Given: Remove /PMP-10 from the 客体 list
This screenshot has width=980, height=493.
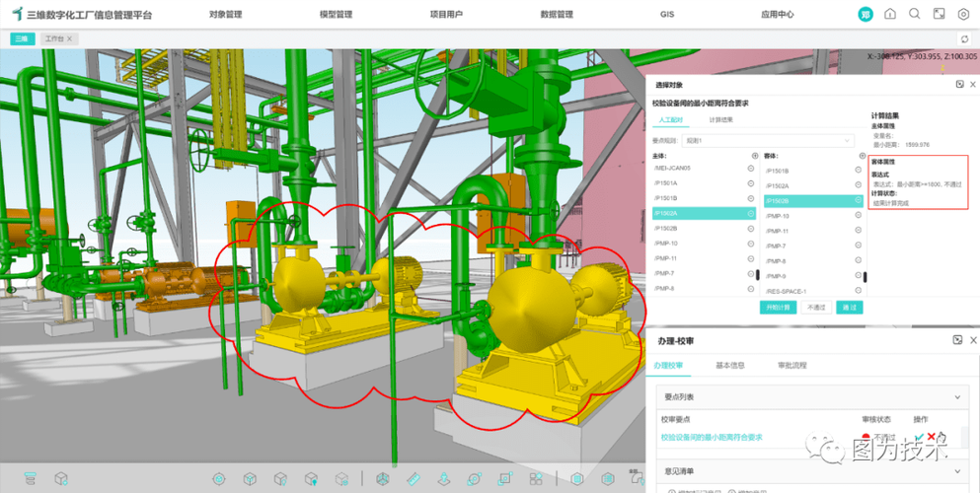Looking at the screenshot, I should pos(859,216).
